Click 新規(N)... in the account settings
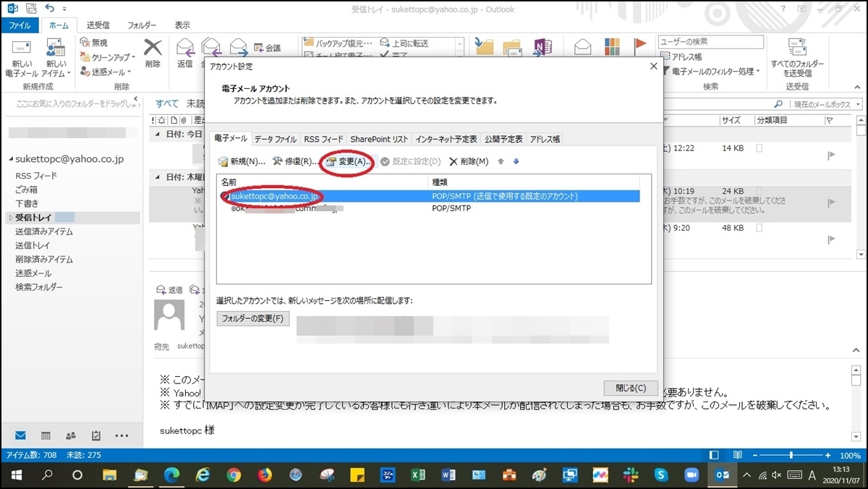Viewport: 868px width, 489px height. [x=242, y=161]
